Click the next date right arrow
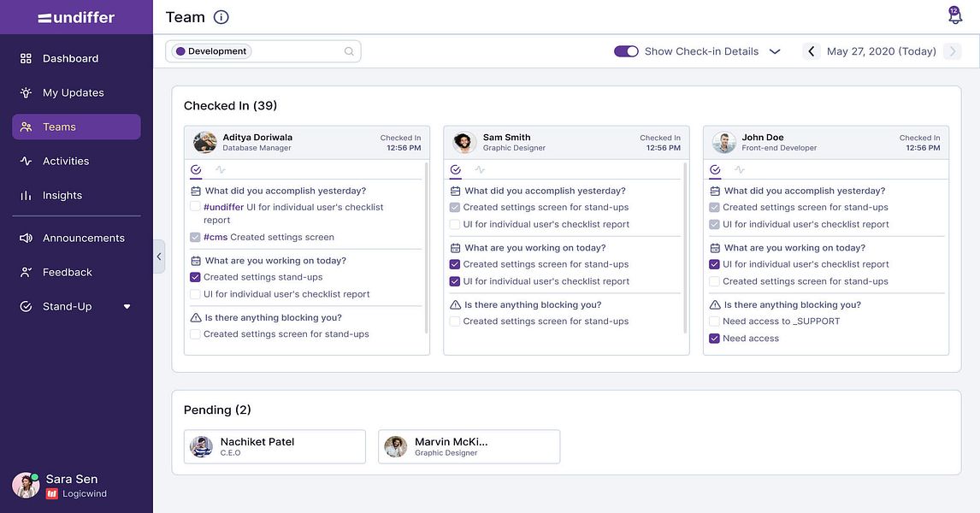The image size is (980, 513). point(953,51)
